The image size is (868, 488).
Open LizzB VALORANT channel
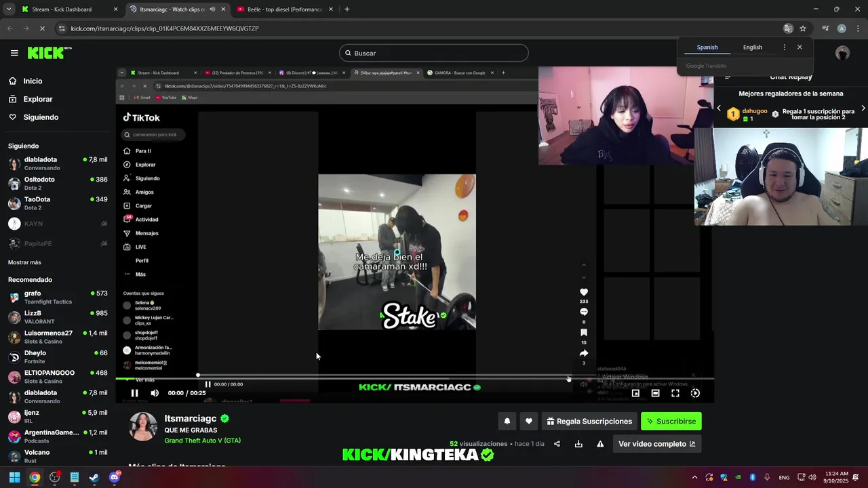[58, 317]
